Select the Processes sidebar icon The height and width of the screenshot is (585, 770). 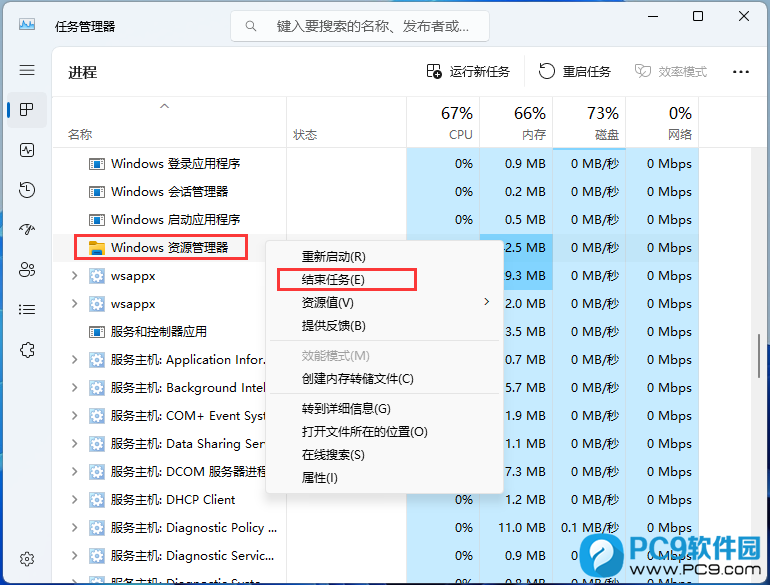click(x=27, y=110)
